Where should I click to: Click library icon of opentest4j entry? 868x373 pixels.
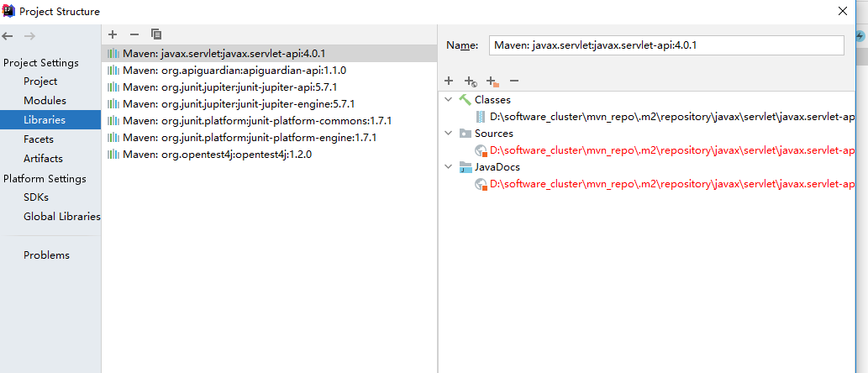point(113,155)
